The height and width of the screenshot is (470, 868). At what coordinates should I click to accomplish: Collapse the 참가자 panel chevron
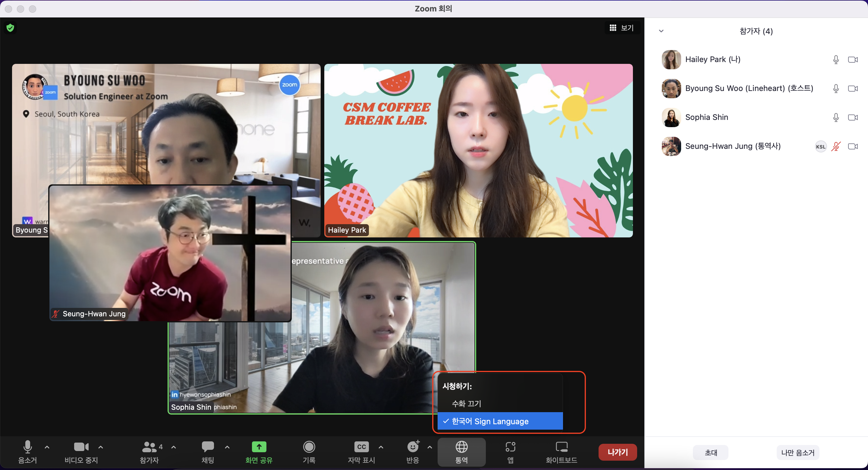pyautogui.click(x=661, y=31)
